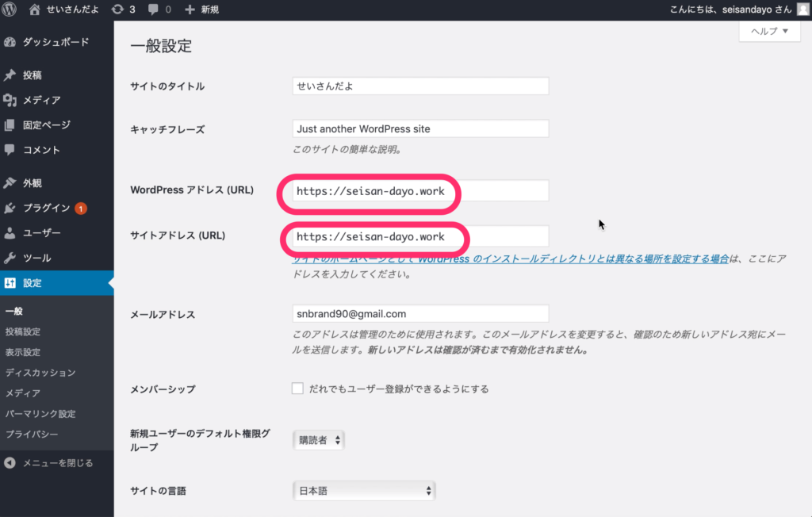Click the plus icon for 新規
The image size is (812, 517).
pyautogui.click(x=190, y=10)
